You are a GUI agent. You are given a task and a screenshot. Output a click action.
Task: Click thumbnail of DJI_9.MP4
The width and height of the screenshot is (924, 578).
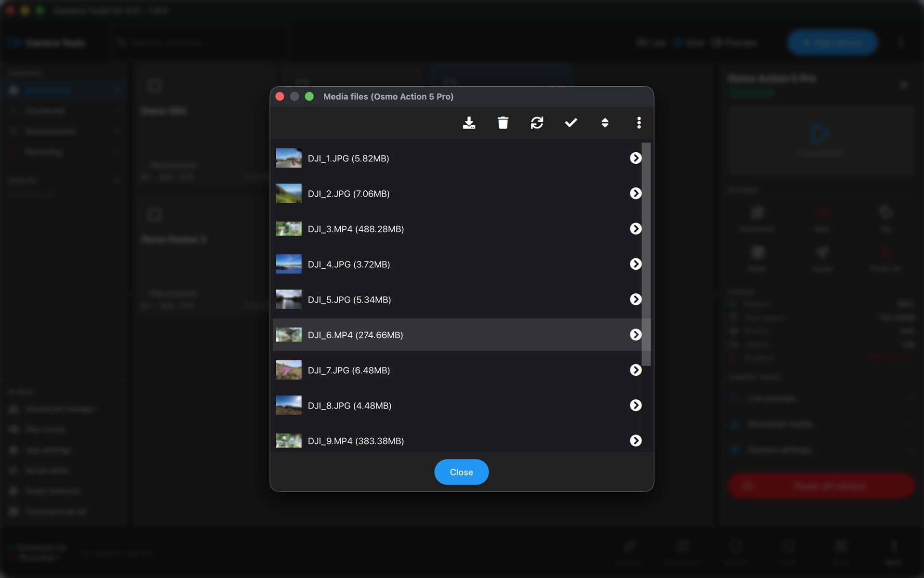289,441
